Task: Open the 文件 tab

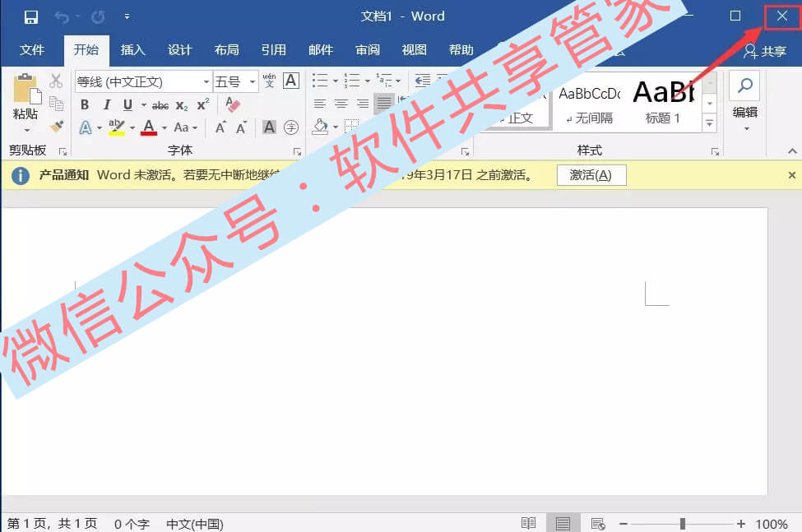Action: coord(32,50)
